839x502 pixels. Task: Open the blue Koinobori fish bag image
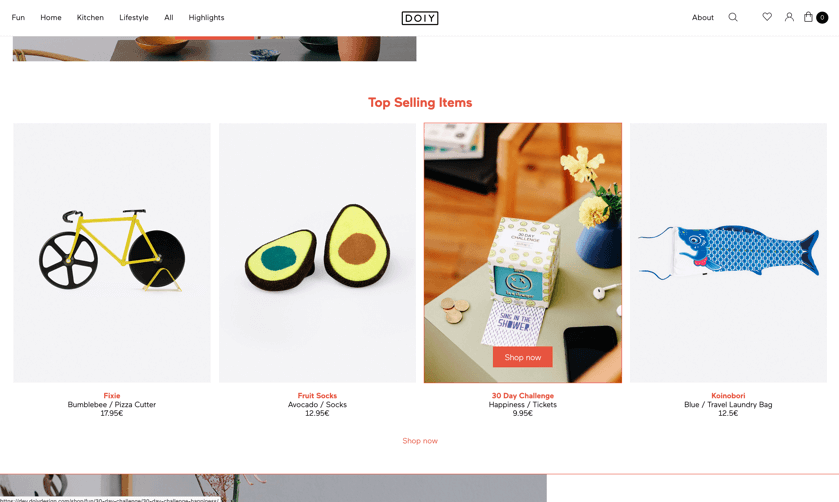pos(728,253)
